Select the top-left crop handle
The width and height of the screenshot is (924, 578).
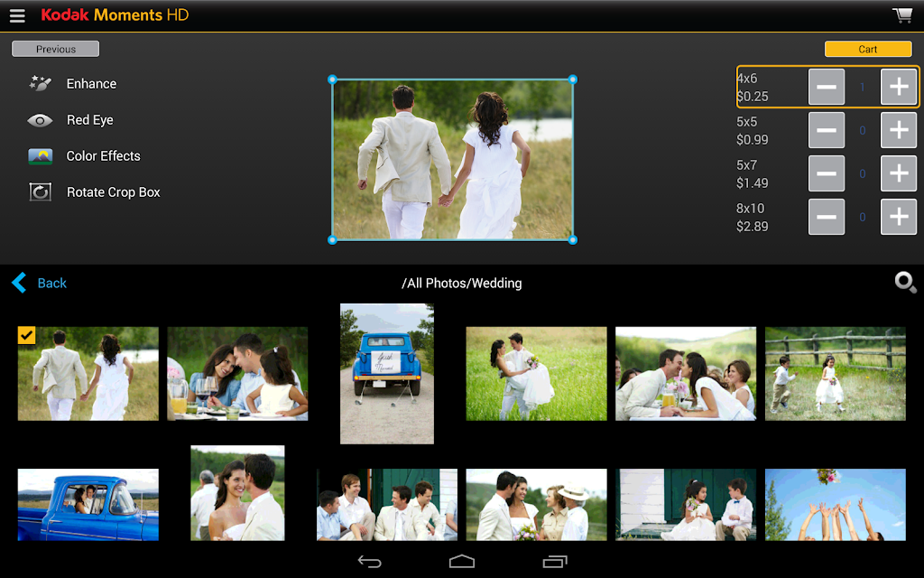(x=332, y=79)
